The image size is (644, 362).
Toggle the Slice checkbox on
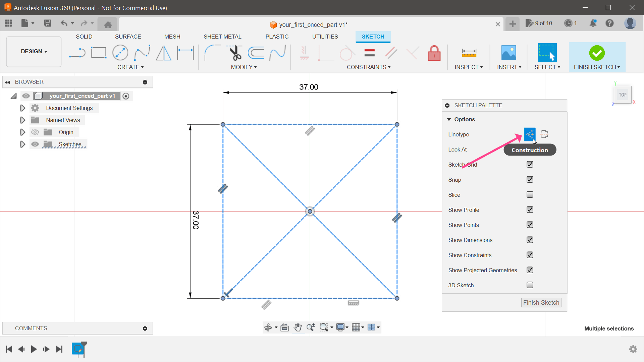tap(529, 194)
